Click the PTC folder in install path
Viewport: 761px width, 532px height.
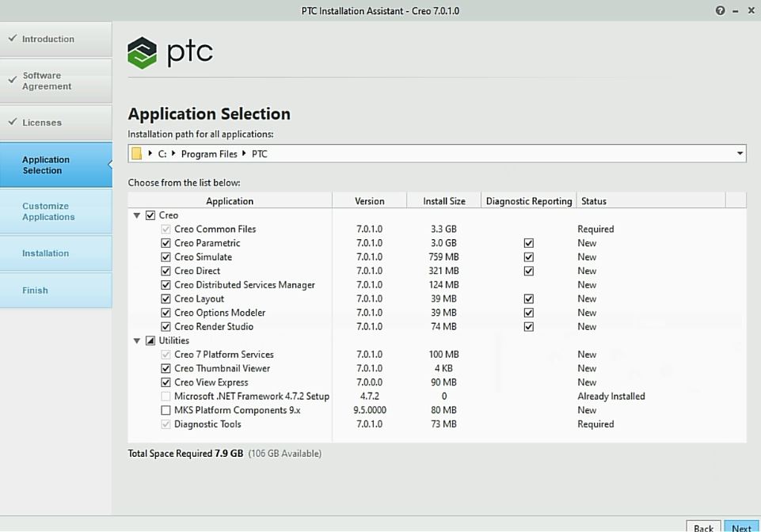click(x=260, y=154)
